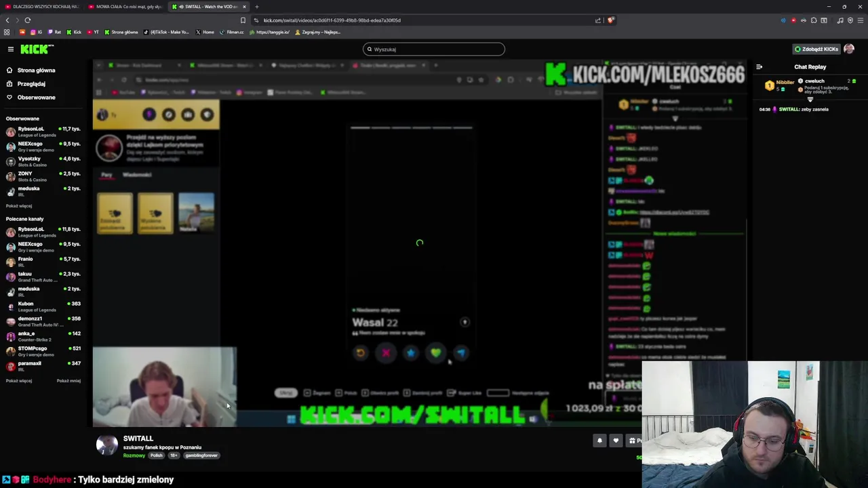Select the Polish language tag

coord(157,455)
